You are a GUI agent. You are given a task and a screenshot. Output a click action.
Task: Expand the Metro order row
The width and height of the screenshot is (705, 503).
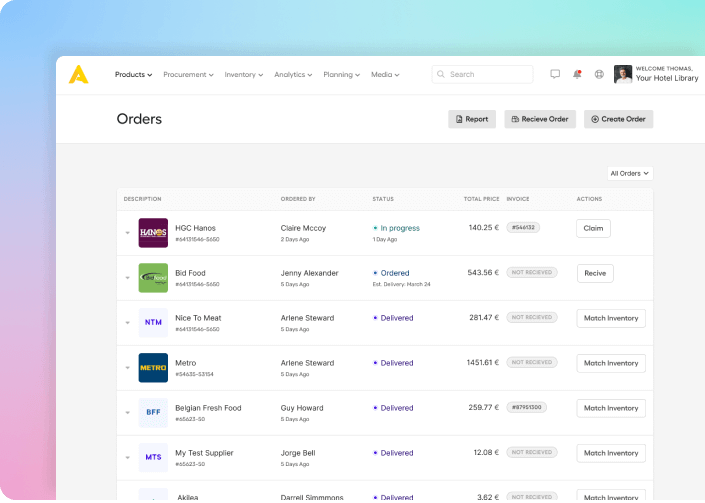pos(128,368)
